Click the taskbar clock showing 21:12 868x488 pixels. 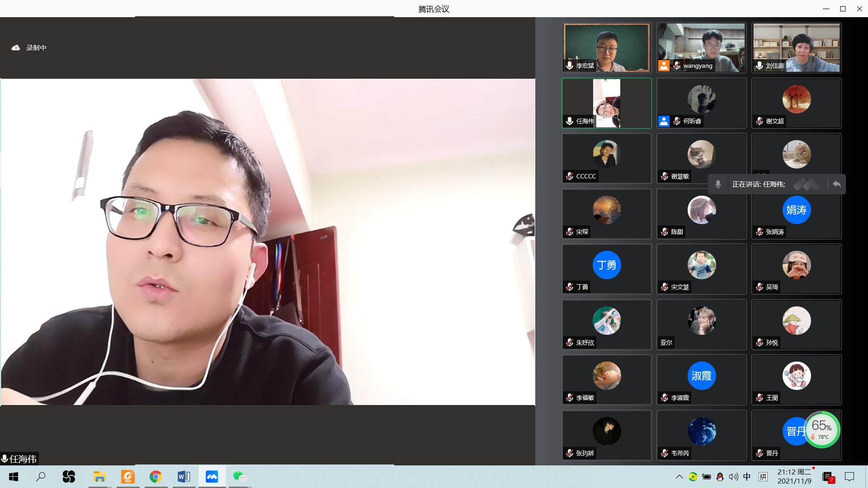[x=794, y=477]
